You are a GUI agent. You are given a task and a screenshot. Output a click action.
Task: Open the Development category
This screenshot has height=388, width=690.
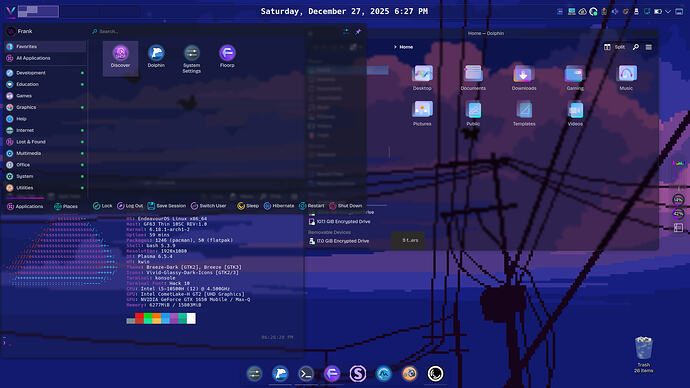pyautogui.click(x=45, y=73)
